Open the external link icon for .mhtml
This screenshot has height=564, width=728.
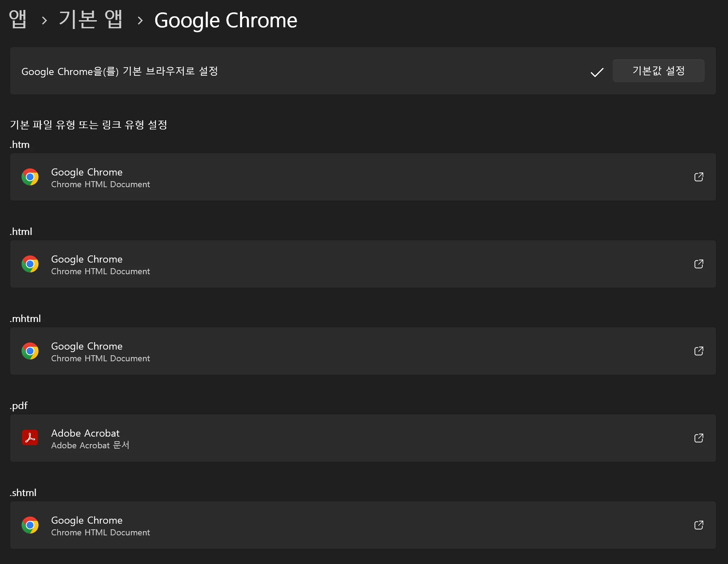(699, 351)
